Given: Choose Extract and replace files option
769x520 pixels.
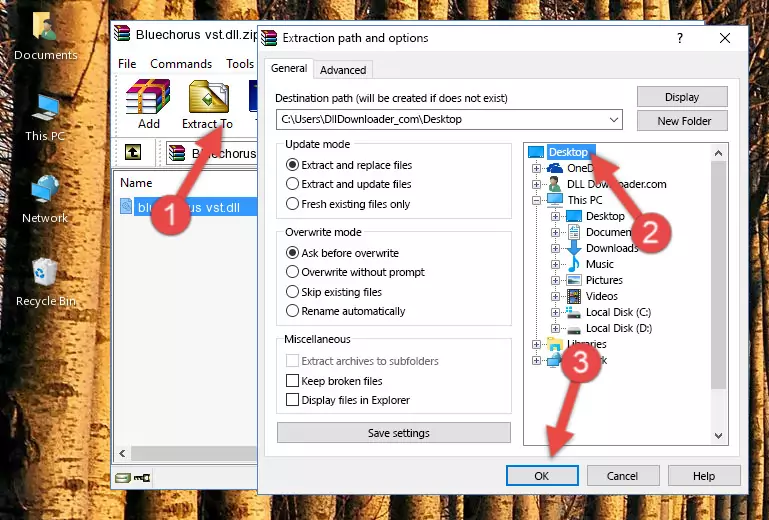Looking at the screenshot, I should pos(292,165).
